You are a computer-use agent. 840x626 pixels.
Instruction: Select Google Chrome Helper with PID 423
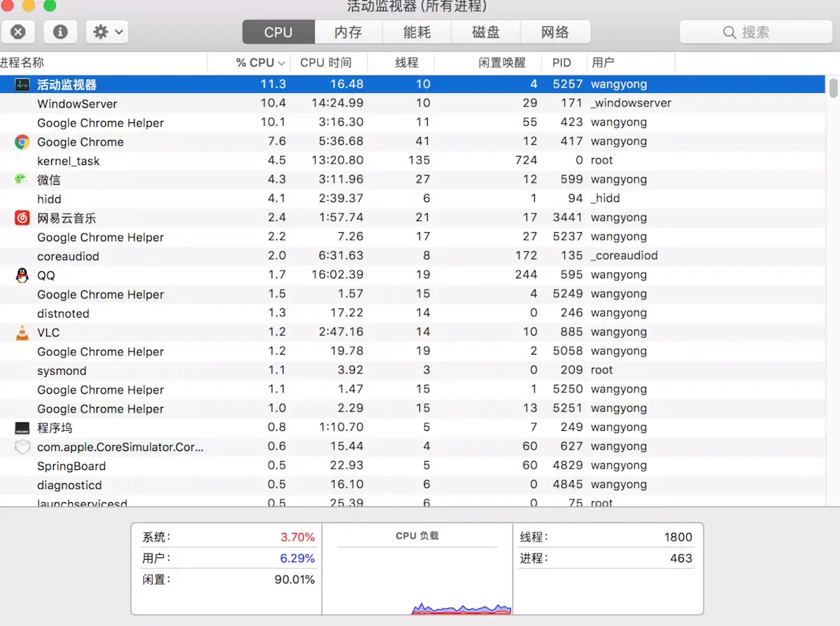click(413, 122)
